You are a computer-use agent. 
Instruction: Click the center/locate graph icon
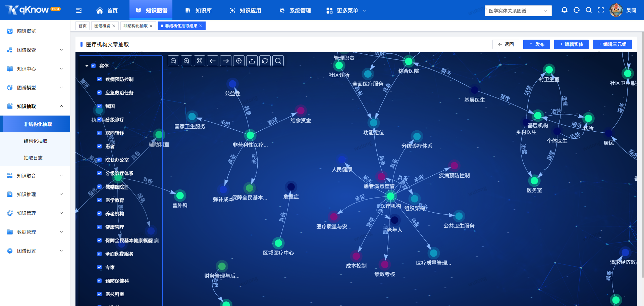pyautogui.click(x=239, y=61)
